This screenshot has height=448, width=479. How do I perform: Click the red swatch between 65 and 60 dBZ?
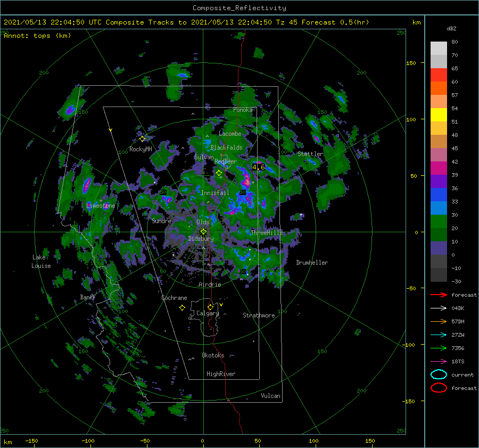(x=439, y=75)
